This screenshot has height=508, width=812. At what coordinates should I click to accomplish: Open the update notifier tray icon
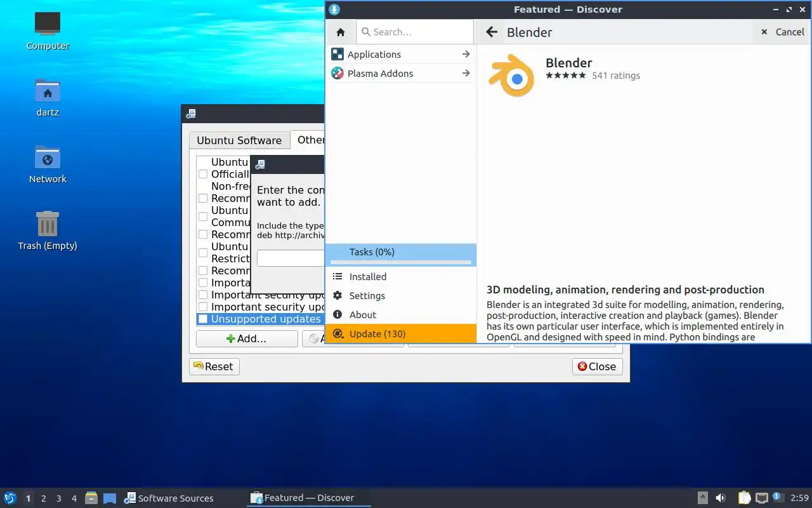coord(778,498)
